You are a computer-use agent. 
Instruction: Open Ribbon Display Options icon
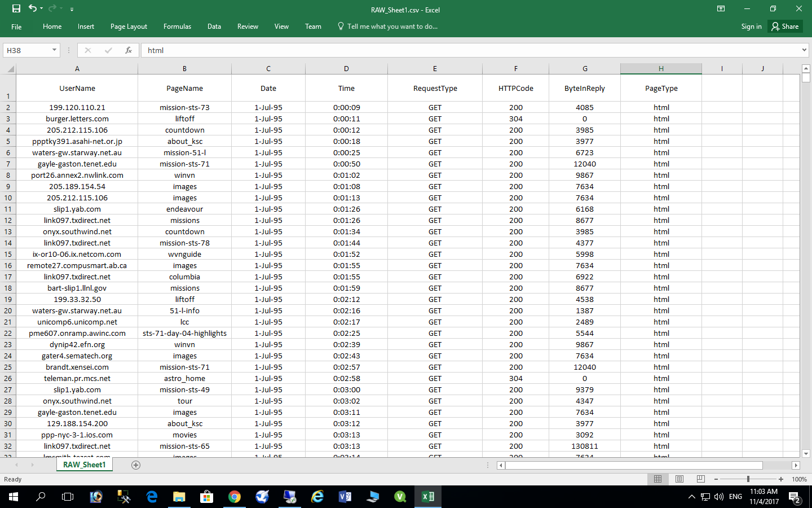[x=721, y=8]
